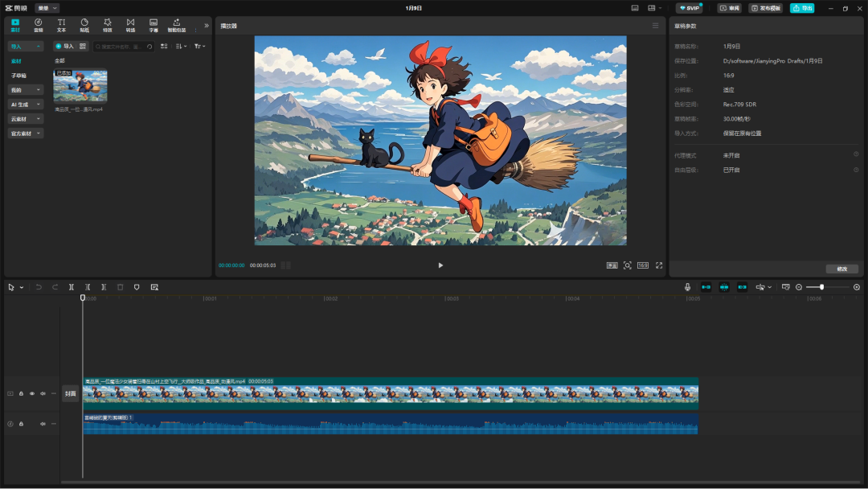Mute the video track speaker icon

pos(43,394)
